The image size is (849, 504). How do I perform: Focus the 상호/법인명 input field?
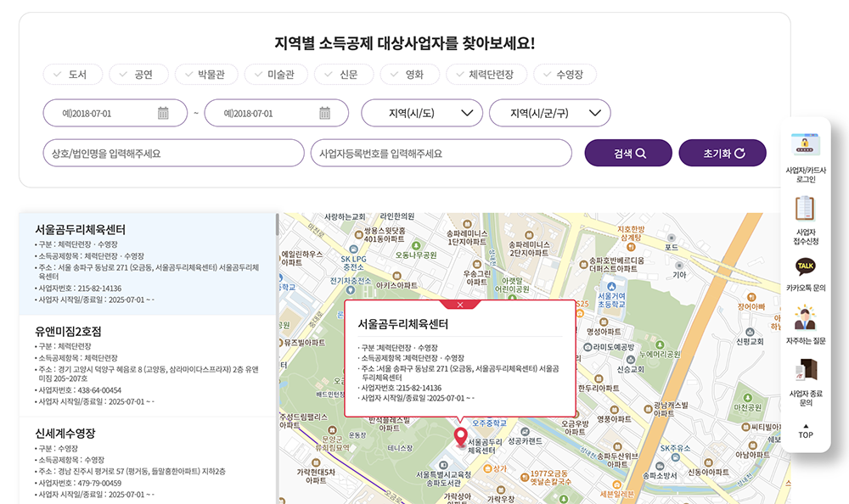click(174, 154)
